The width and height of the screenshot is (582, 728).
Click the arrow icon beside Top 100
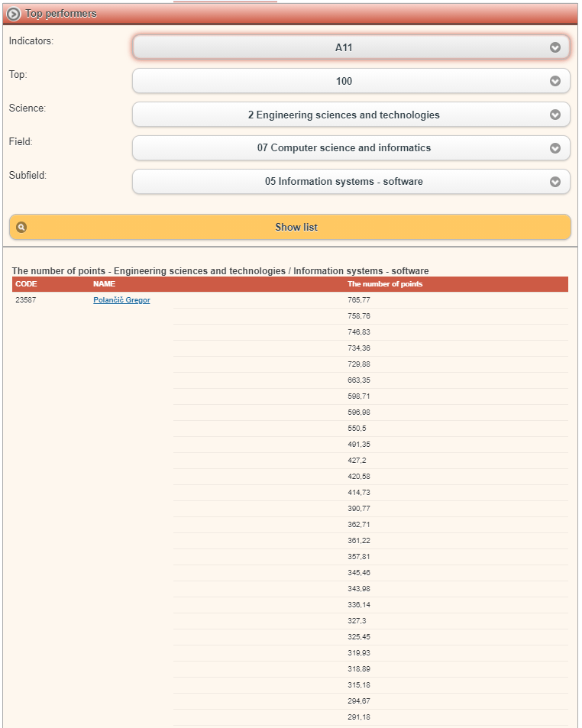pyautogui.click(x=555, y=81)
